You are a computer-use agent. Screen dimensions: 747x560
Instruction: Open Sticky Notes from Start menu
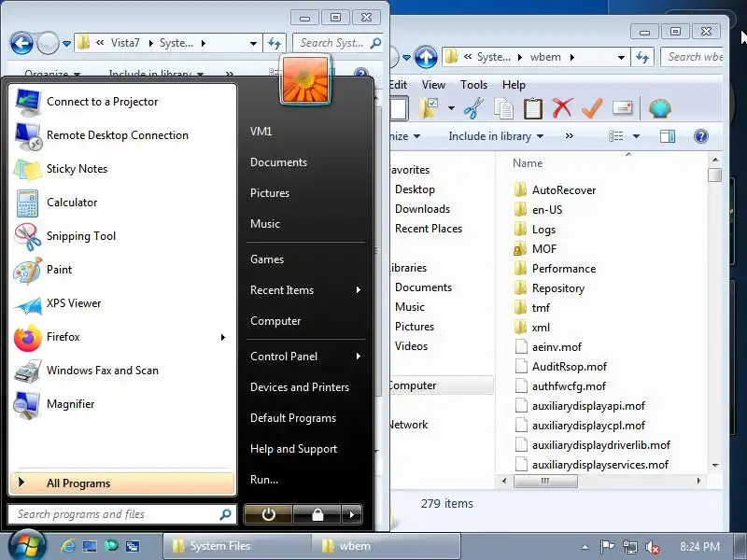(122, 169)
